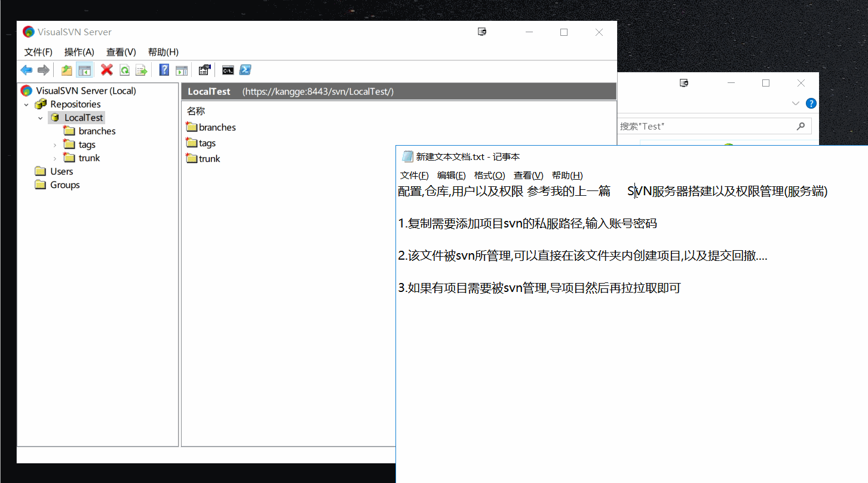Click the export list toolbar icon
This screenshot has width=868, height=483.
(142, 70)
